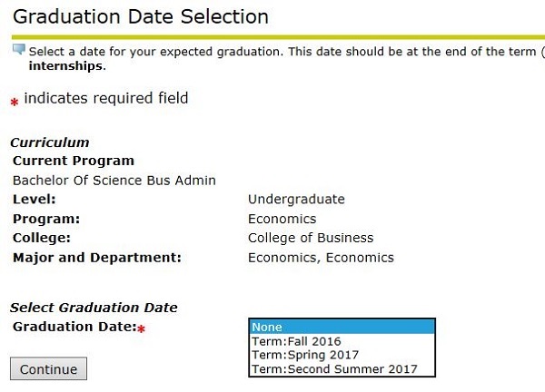545x392 pixels.
Task: Click the Continue button
Action: coord(48,368)
